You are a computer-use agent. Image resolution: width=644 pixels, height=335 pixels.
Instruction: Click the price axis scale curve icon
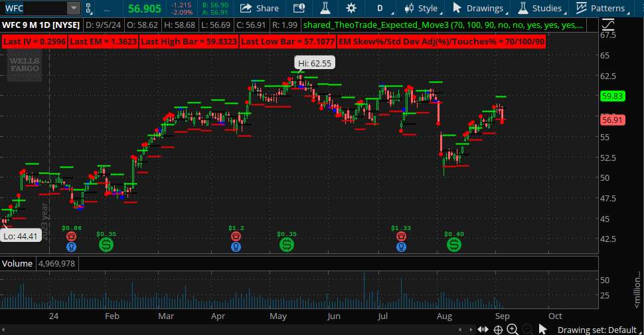(x=608, y=25)
